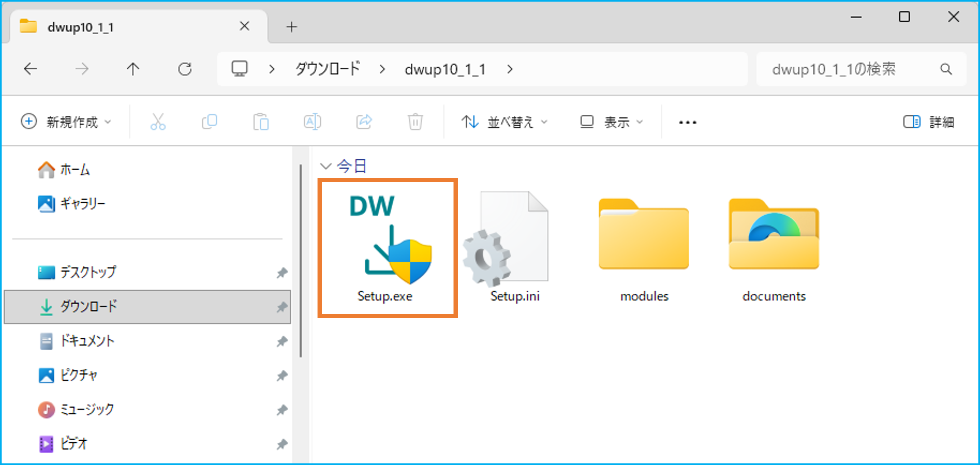Viewport: 980px width, 465px height.
Task: Click ダウンロード in the address breadcrumb
Action: (328, 69)
